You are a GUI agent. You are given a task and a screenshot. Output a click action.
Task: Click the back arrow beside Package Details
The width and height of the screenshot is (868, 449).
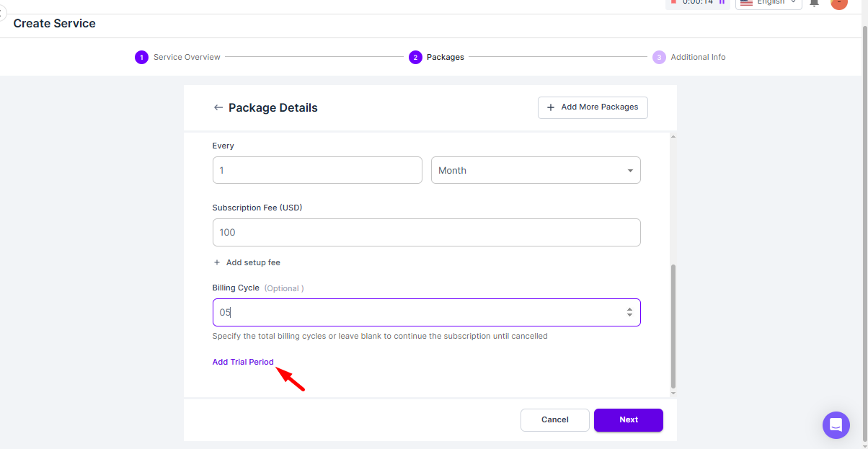click(x=218, y=107)
